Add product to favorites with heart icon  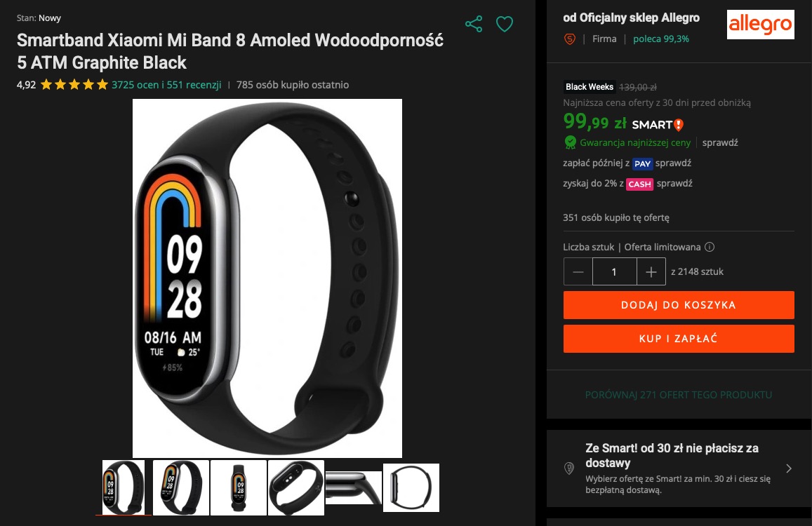click(505, 24)
